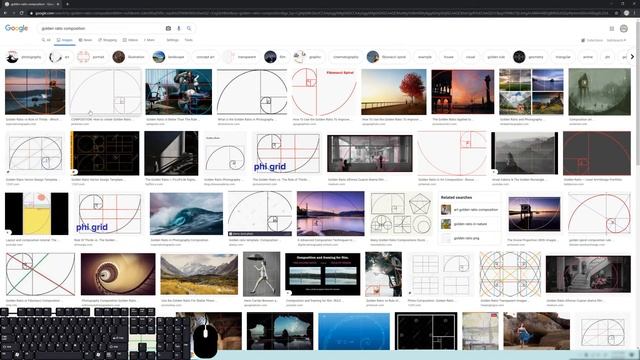
Task: Expand the SafeSearch dropdown
Action: click(616, 40)
